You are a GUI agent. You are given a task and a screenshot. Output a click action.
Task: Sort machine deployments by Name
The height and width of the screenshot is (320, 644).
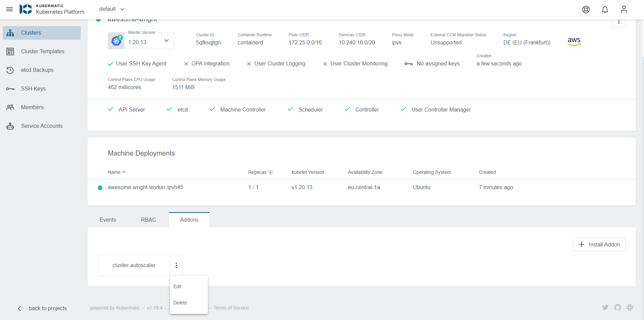click(117, 172)
